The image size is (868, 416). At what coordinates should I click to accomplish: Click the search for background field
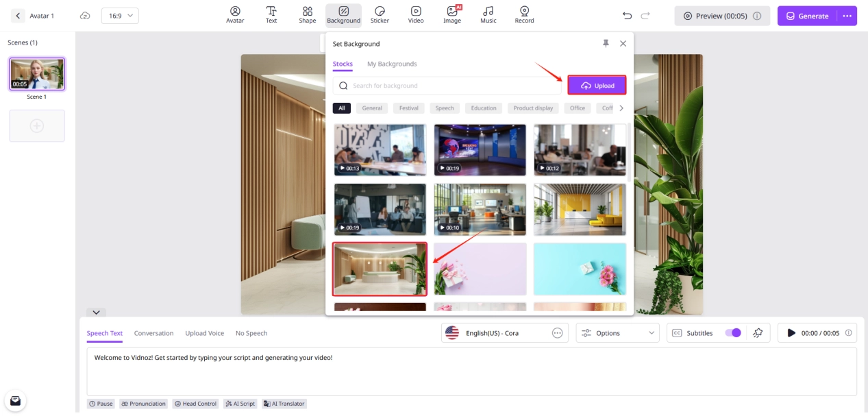click(452, 86)
